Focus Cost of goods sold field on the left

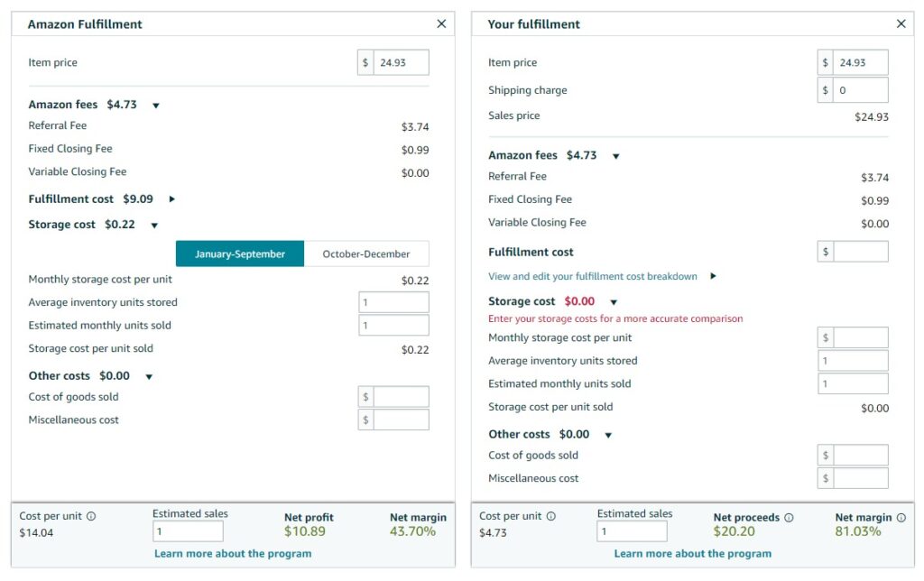pyautogui.click(x=402, y=396)
